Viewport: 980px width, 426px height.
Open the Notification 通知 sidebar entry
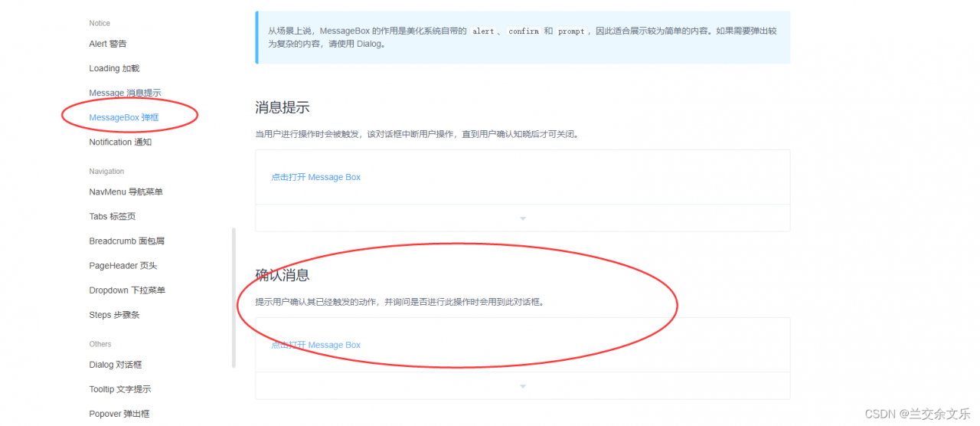(120, 142)
